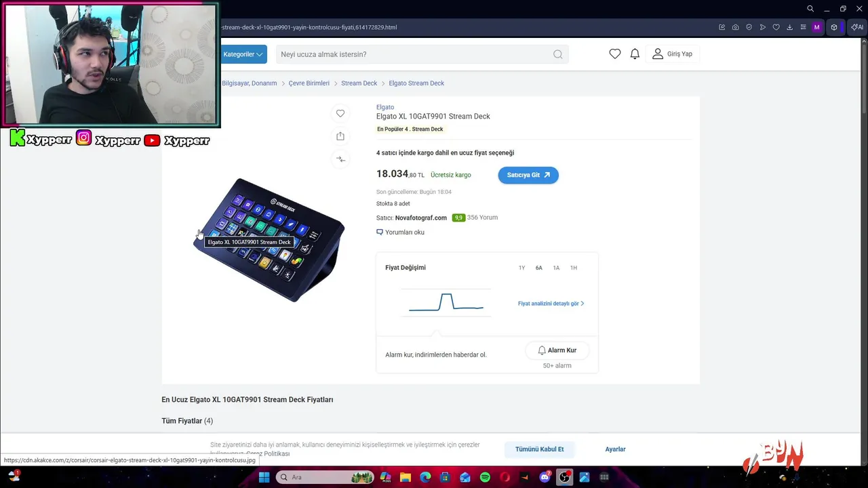Open the Windows Start button

pyautogui.click(x=264, y=477)
